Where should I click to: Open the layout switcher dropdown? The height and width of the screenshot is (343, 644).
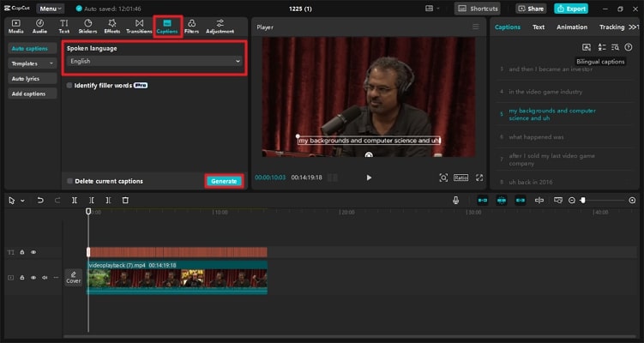(x=432, y=9)
